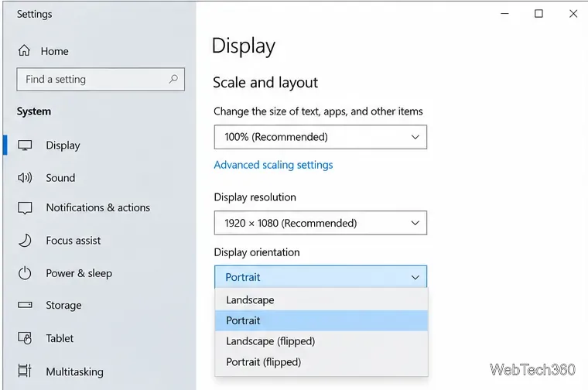Click the Tablet icon
This screenshot has width=588, height=390.
[25, 338]
